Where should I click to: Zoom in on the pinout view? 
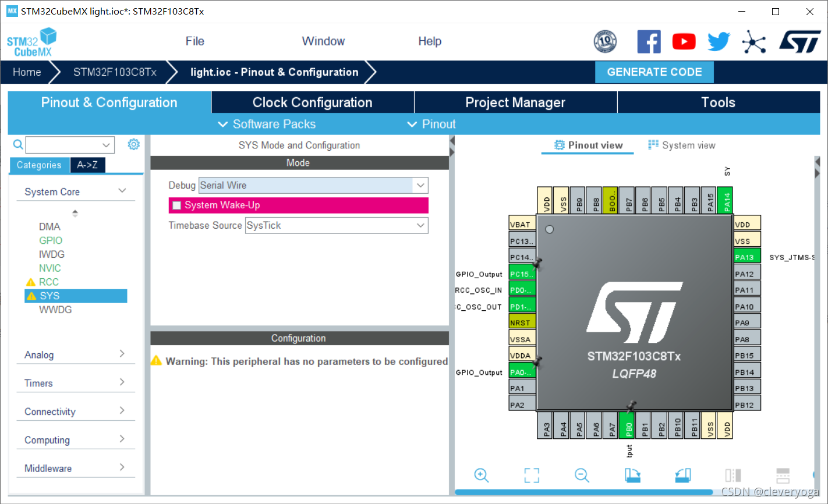point(482,475)
